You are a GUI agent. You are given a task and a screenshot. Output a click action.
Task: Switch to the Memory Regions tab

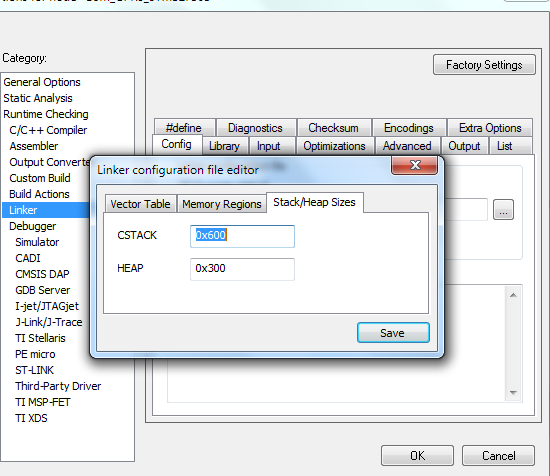pyautogui.click(x=222, y=204)
